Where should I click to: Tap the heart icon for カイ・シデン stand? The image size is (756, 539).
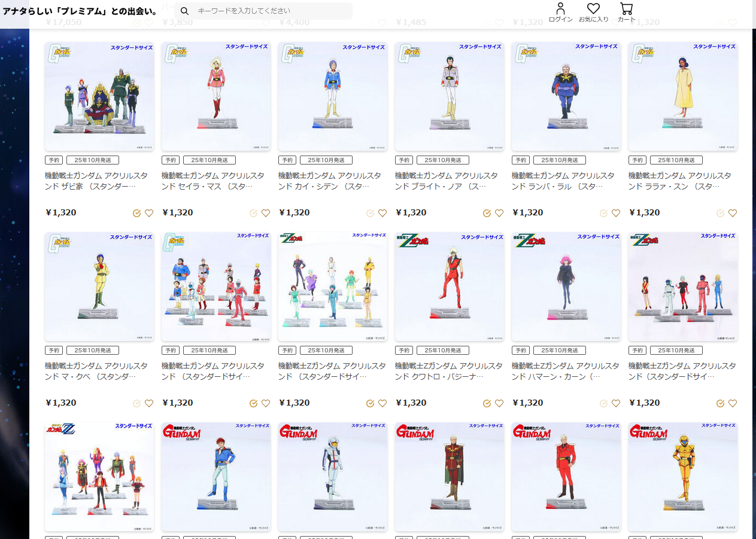point(382,213)
